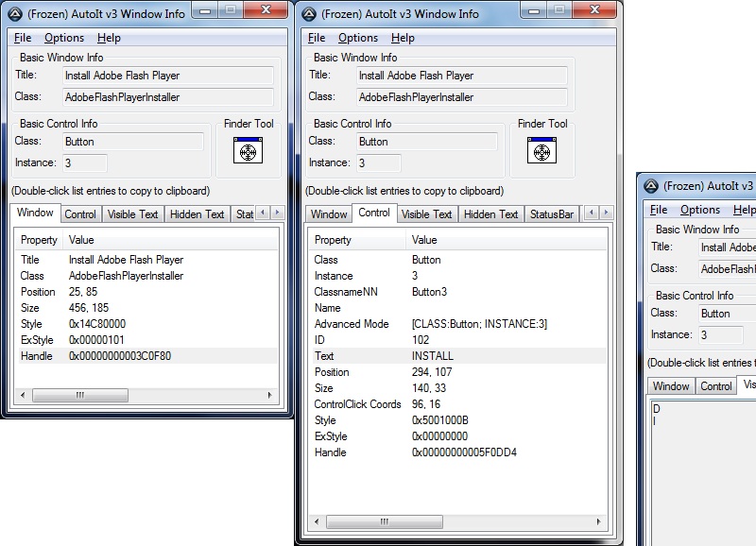
Task: Click the Title field in left window's Basic Window Info
Action: [x=168, y=76]
